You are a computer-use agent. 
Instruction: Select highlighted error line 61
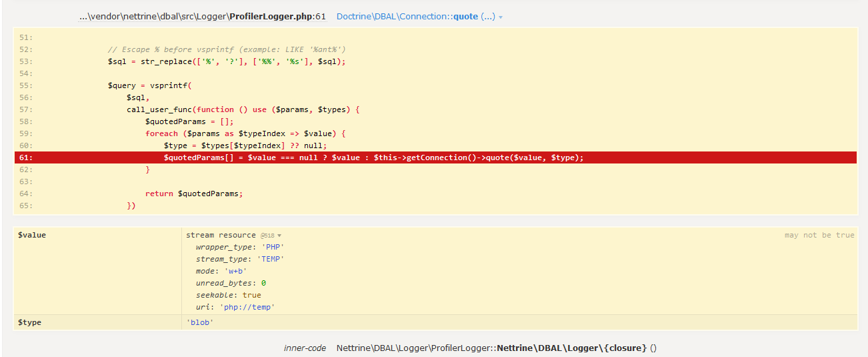pyautogui.click(x=435, y=157)
